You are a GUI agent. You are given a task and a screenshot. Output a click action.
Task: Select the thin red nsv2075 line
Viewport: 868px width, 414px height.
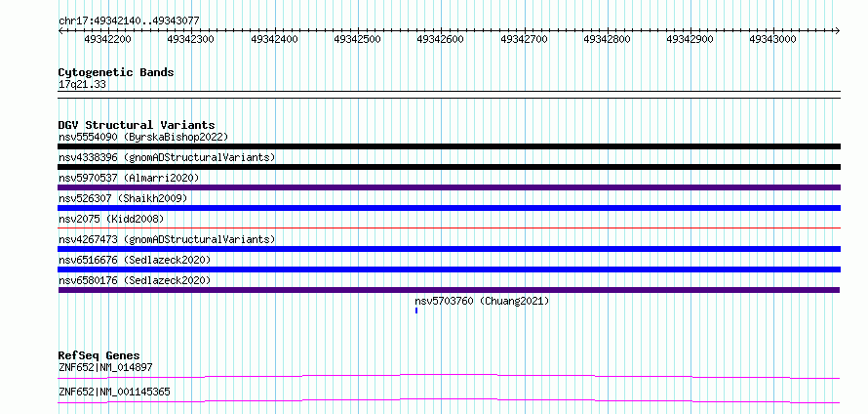point(449,228)
